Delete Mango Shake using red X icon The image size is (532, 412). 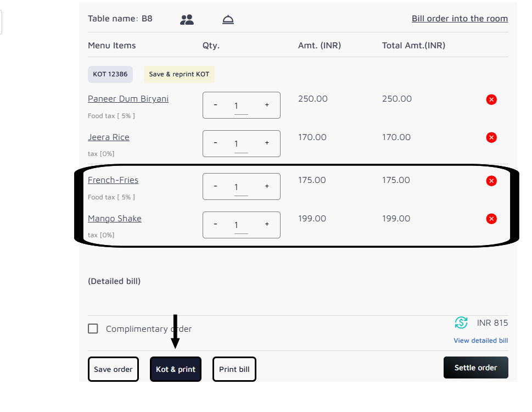pyautogui.click(x=491, y=219)
